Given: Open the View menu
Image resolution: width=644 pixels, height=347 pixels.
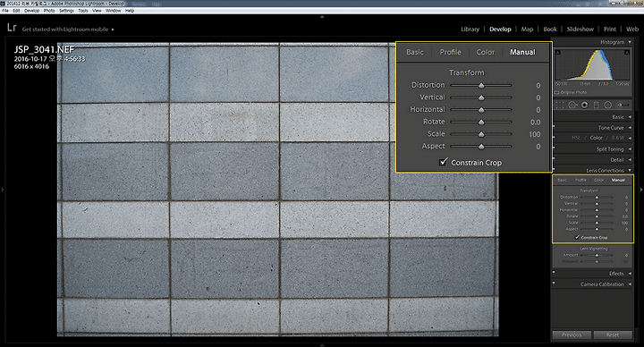Looking at the screenshot, I should (x=97, y=11).
